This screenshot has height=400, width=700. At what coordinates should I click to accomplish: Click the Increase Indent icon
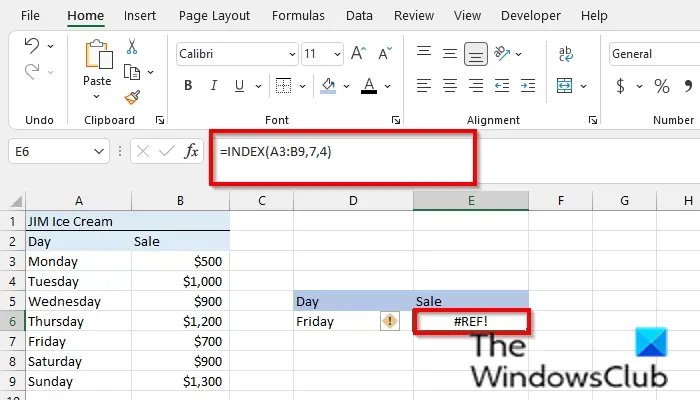pos(528,85)
